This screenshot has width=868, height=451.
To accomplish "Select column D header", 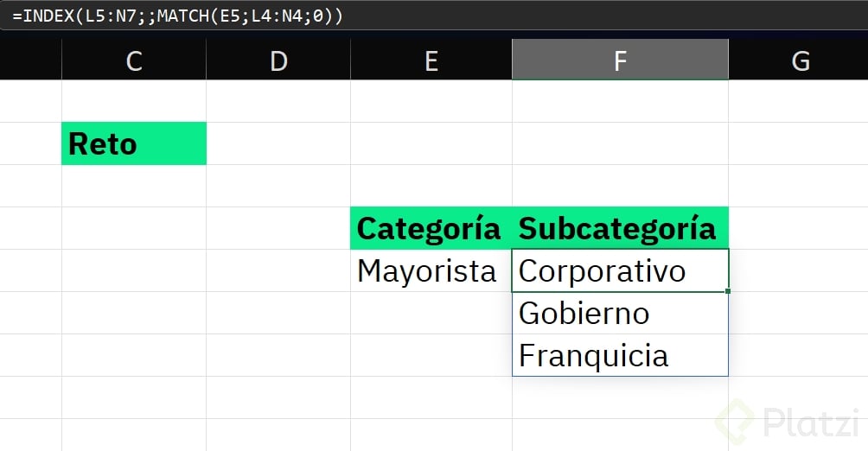I will tap(278, 60).
